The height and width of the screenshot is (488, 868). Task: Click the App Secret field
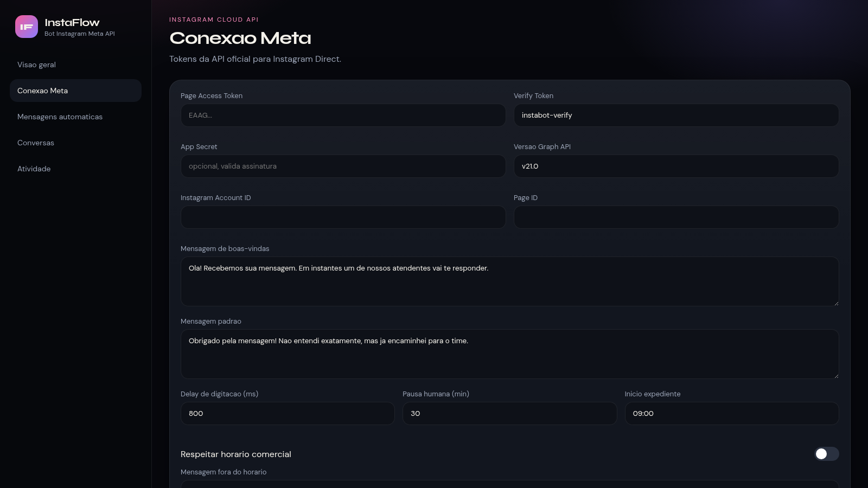pos(343,166)
